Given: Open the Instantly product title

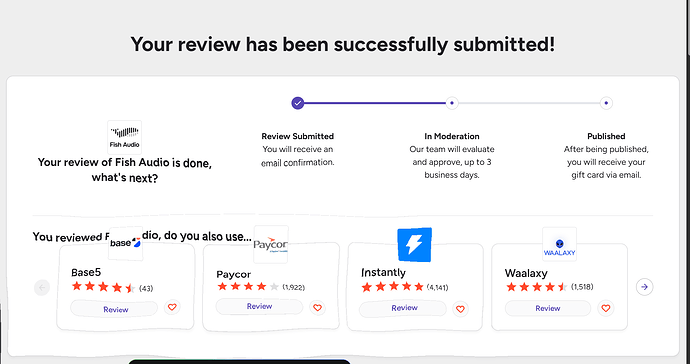Looking at the screenshot, I should coord(383,272).
